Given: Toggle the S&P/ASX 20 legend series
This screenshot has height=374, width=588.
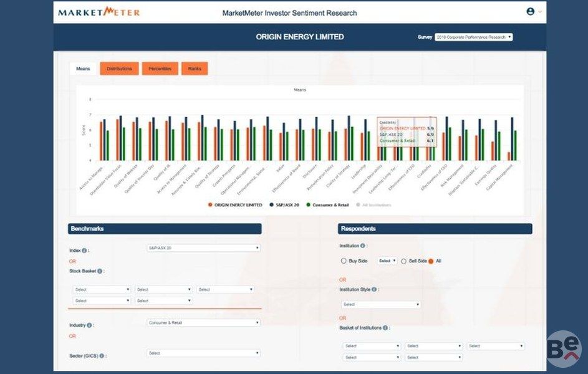Looking at the screenshot, I should 284,205.
